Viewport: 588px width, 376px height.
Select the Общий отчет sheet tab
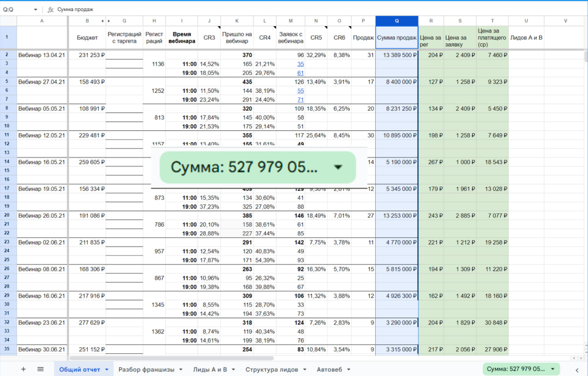coord(79,369)
